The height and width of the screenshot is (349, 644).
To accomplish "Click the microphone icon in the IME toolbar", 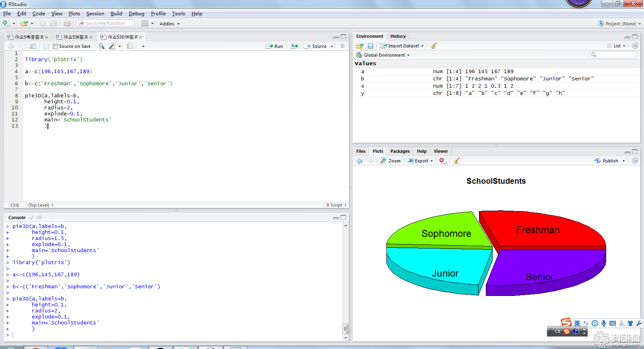I will point(604,323).
